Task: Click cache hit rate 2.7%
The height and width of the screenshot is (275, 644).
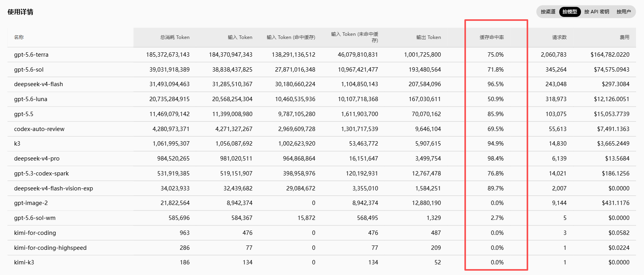Action: pyautogui.click(x=497, y=218)
